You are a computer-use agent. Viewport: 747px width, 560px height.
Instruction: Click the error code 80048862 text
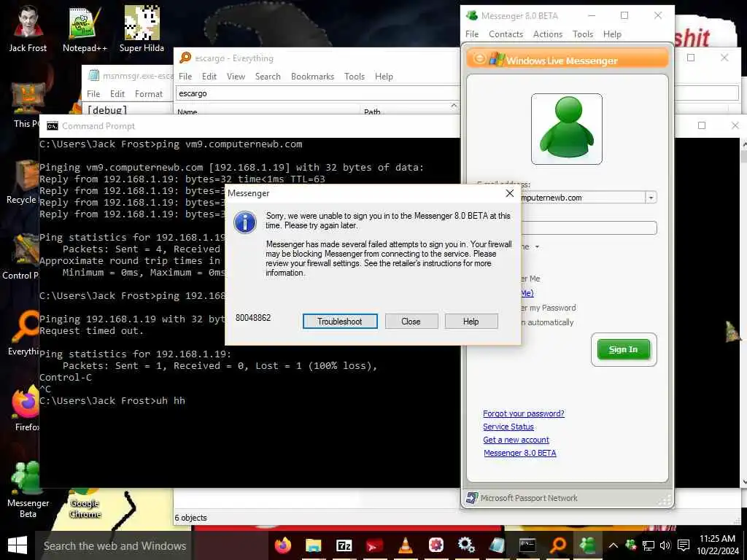253,318
